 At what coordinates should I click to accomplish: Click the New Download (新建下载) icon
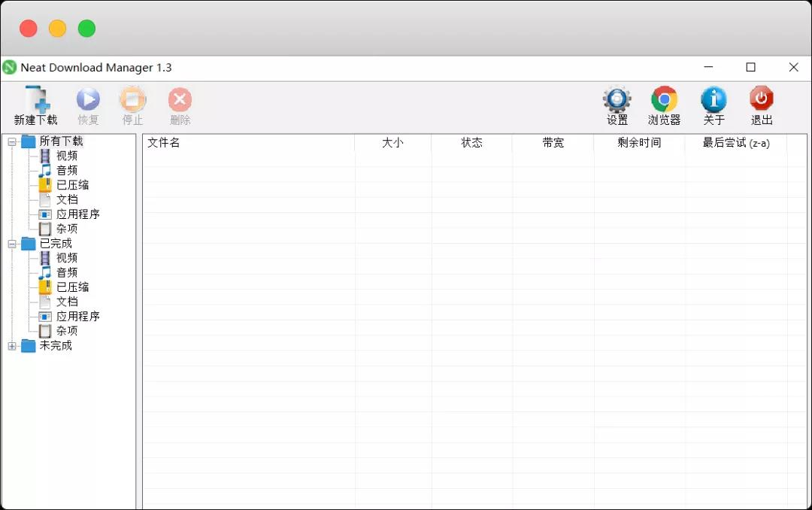(38, 99)
